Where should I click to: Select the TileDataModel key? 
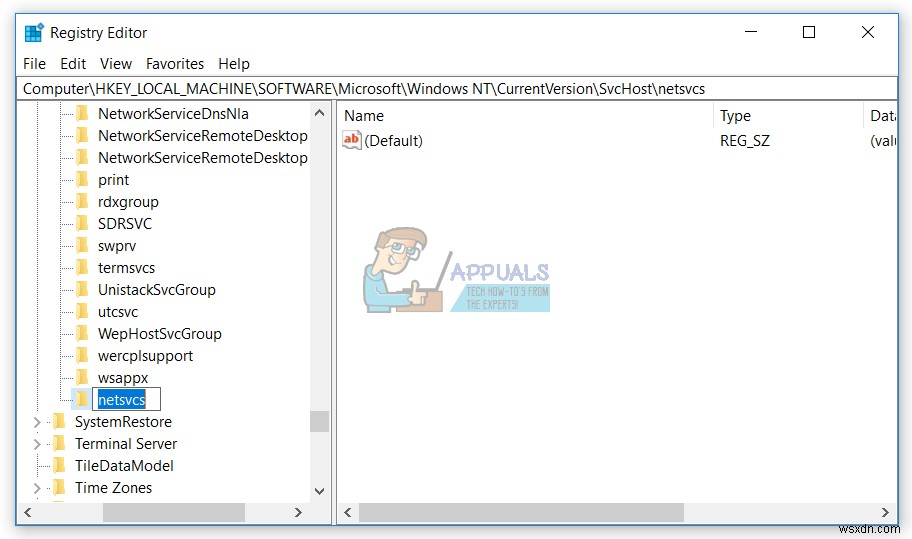(x=124, y=466)
